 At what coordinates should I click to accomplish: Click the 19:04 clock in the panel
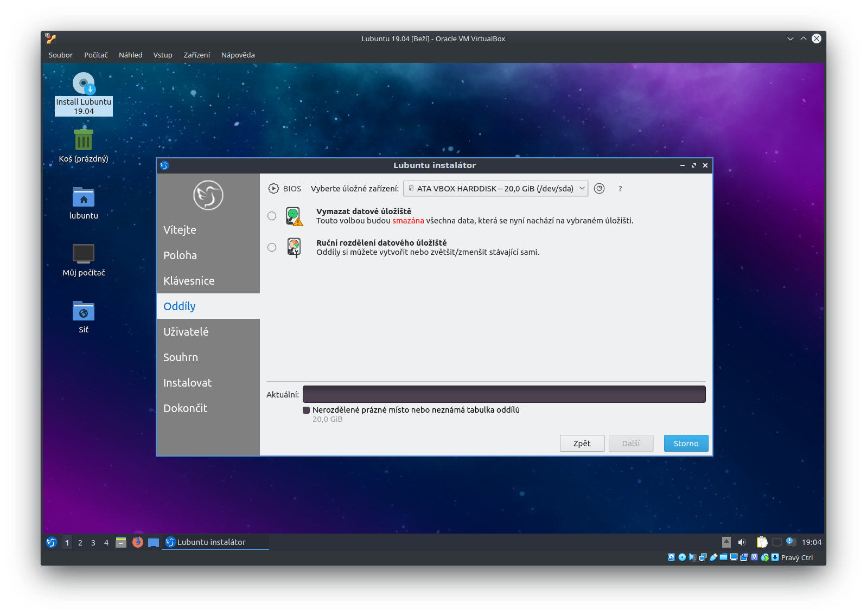[x=812, y=542]
